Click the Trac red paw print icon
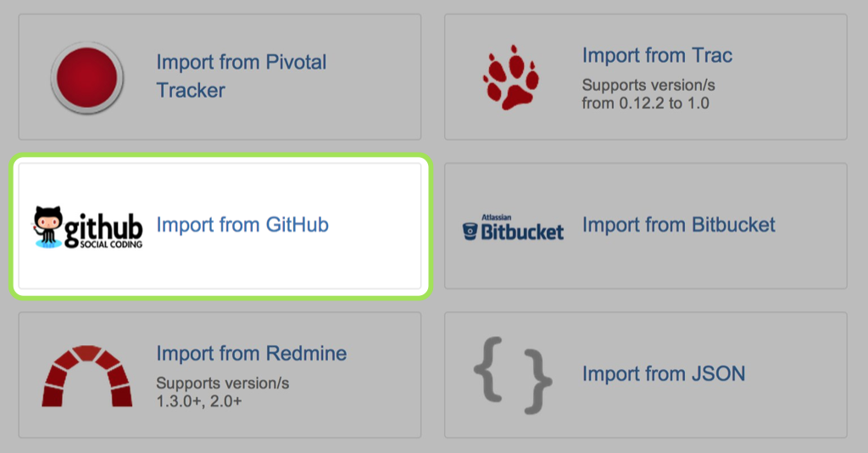This screenshot has height=453, width=868. pyautogui.click(x=510, y=77)
